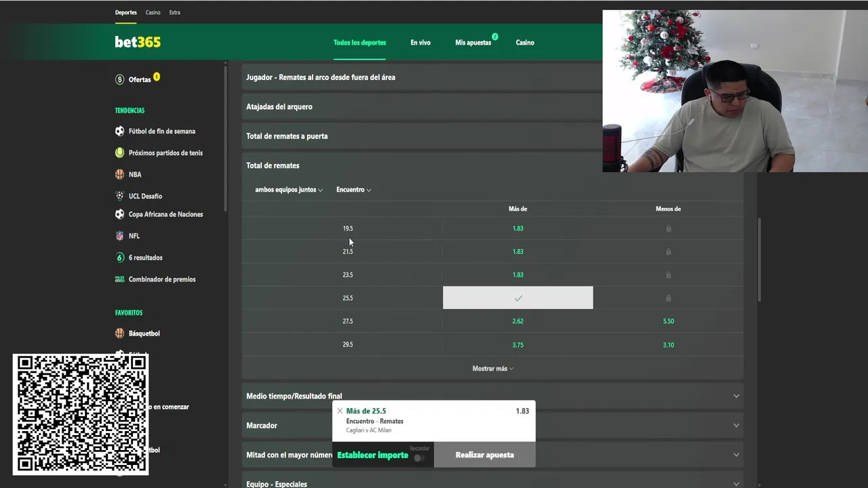Expand the Equipo - Especiales section

(x=492, y=483)
